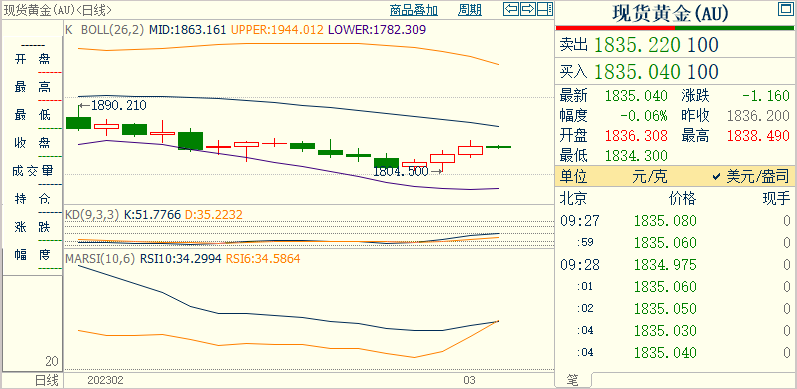Click the split-panel layout icon
This screenshot has width=797, height=389.
[545, 9]
